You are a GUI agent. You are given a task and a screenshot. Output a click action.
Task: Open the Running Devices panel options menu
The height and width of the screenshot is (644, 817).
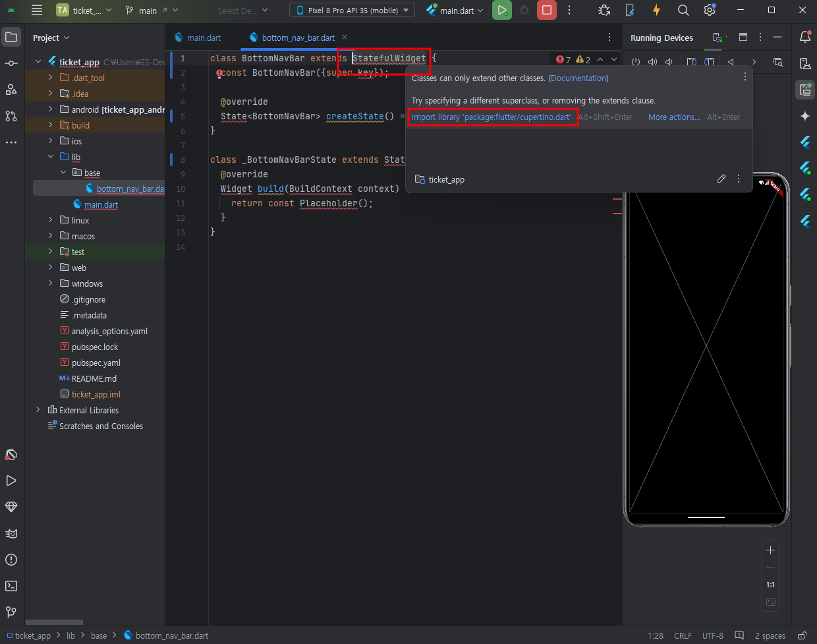[760, 38]
